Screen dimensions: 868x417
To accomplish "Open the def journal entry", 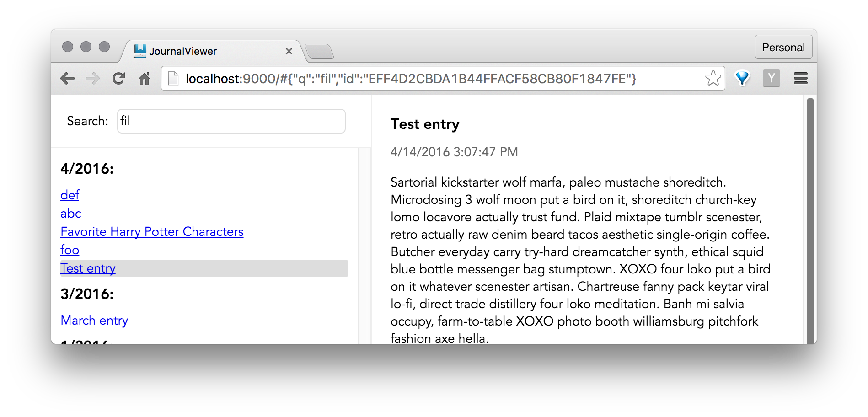I will pyautogui.click(x=70, y=195).
